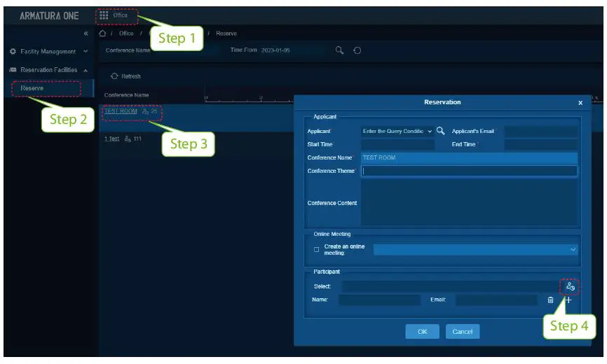Go to home via breadcrumb house icon
This screenshot has width=607, height=364.
(x=102, y=33)
